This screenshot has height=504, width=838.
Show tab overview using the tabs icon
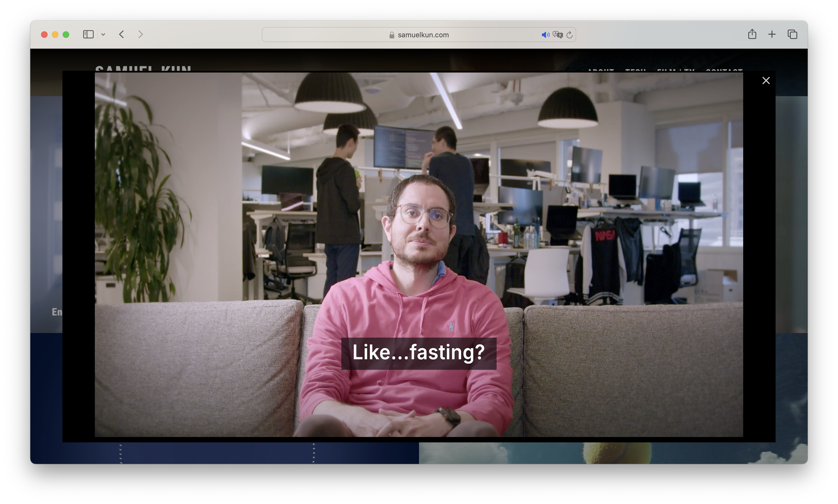792,34
